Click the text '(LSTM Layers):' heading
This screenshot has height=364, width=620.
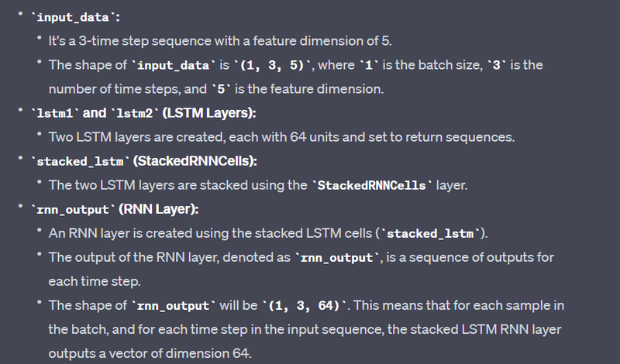pyautogui.click(x=209, y=113)
